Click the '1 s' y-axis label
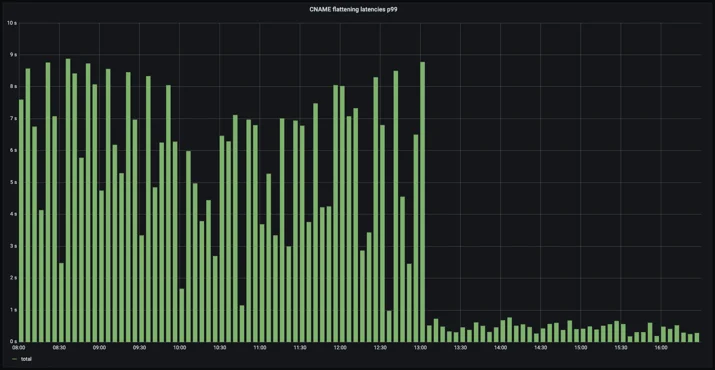Image resolution: width=715 pixels, height=370 pixels. click(14, 310)
